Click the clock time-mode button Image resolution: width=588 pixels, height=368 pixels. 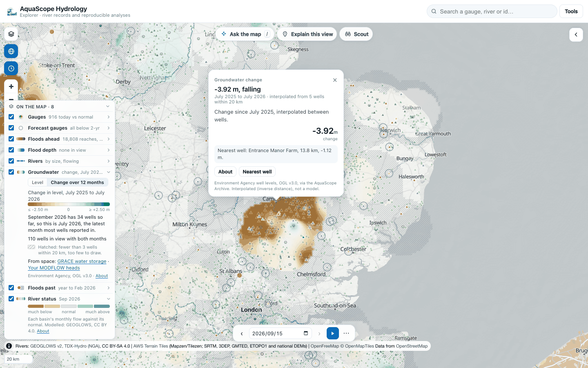coord(11,68)
